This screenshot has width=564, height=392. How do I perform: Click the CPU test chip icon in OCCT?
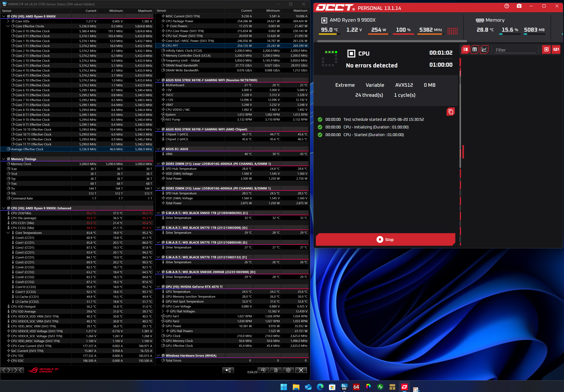pos(351,53)
